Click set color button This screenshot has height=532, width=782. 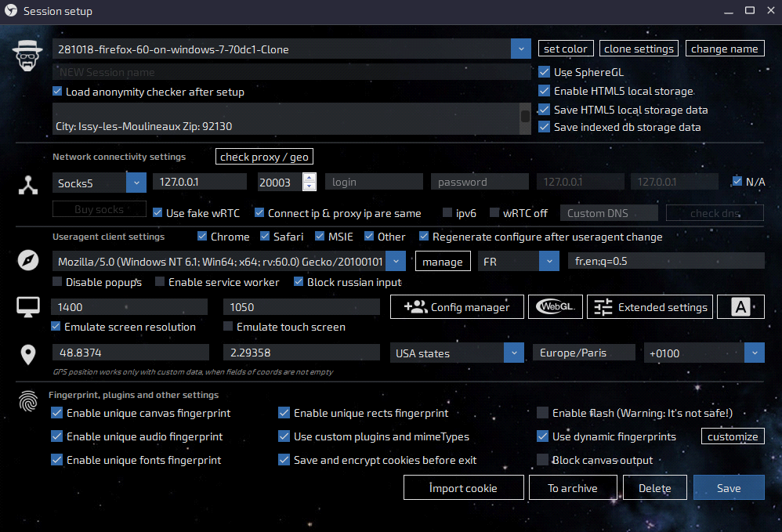565,49
